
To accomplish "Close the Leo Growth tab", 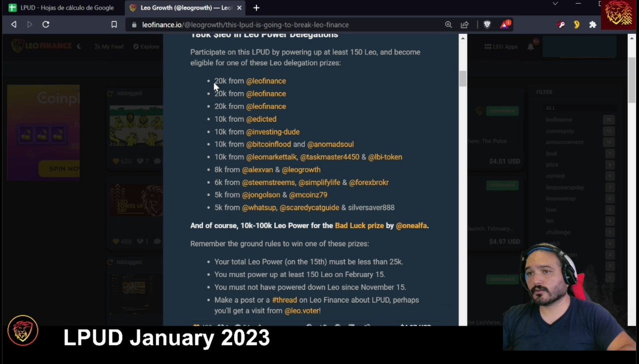I will pos(239,7).
